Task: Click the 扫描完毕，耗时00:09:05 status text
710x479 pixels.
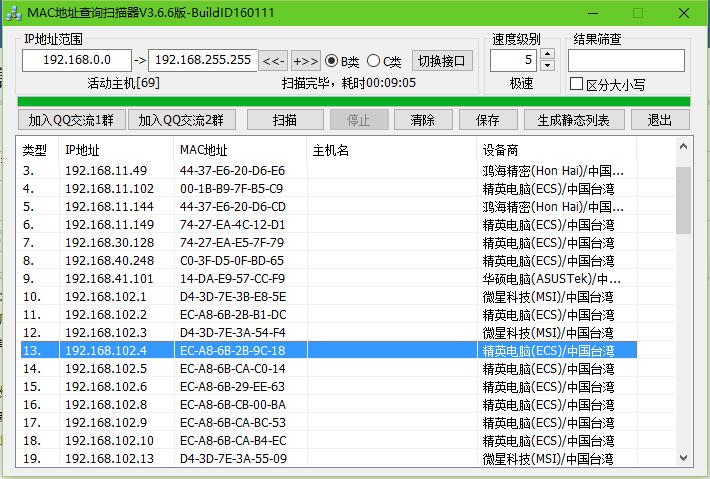Action: point(349,83)
